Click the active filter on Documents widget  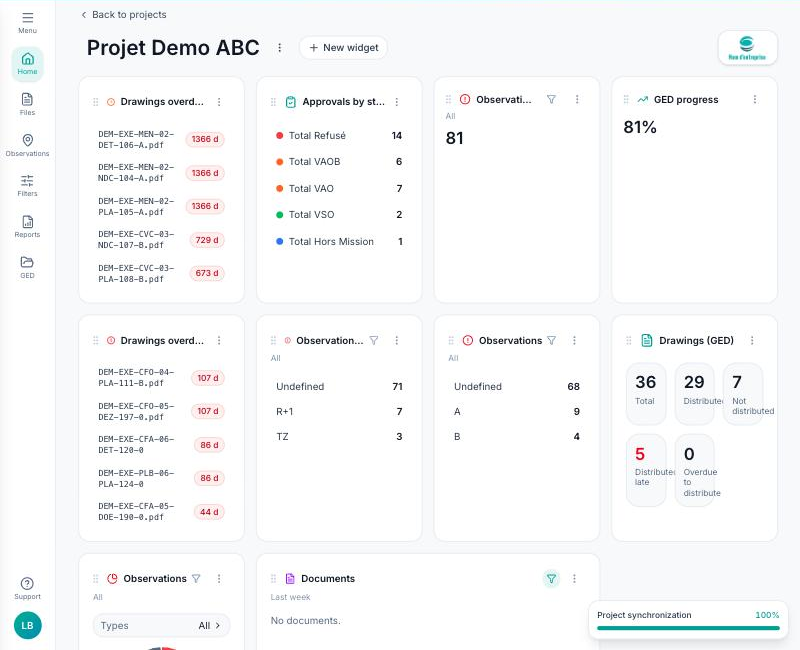(x=551, y=579)
